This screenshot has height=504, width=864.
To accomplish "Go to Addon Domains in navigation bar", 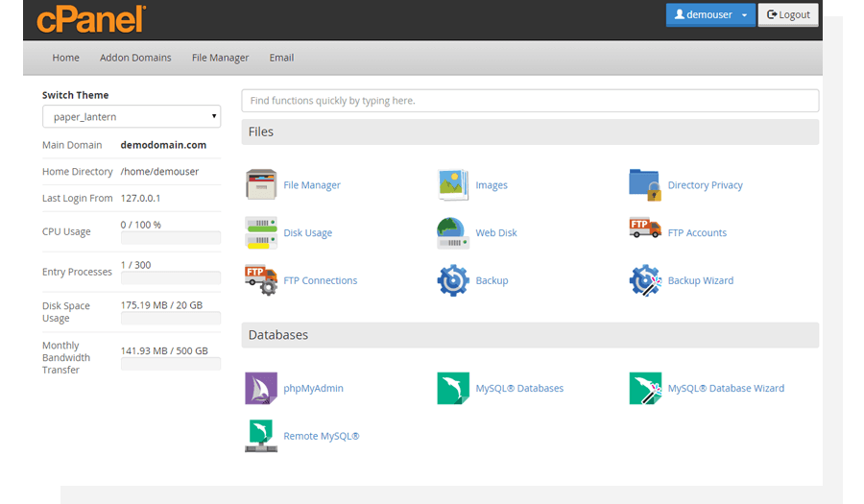I will pos(135,58).
